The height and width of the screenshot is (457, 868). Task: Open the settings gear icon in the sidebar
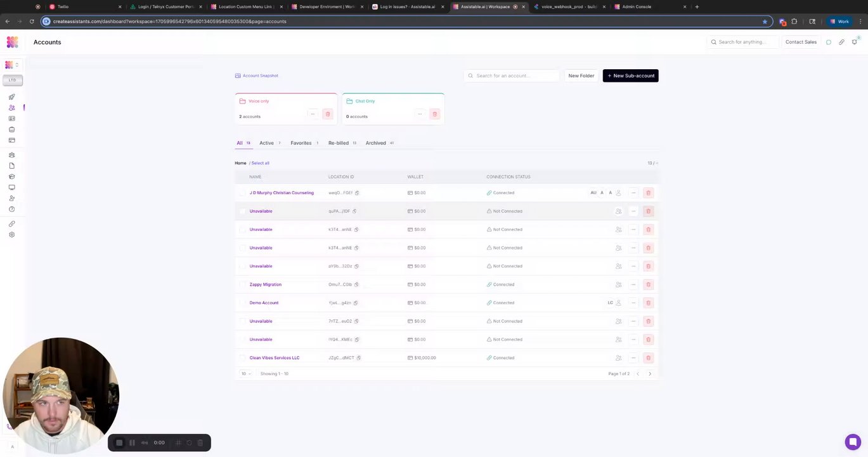click(11, 235)
